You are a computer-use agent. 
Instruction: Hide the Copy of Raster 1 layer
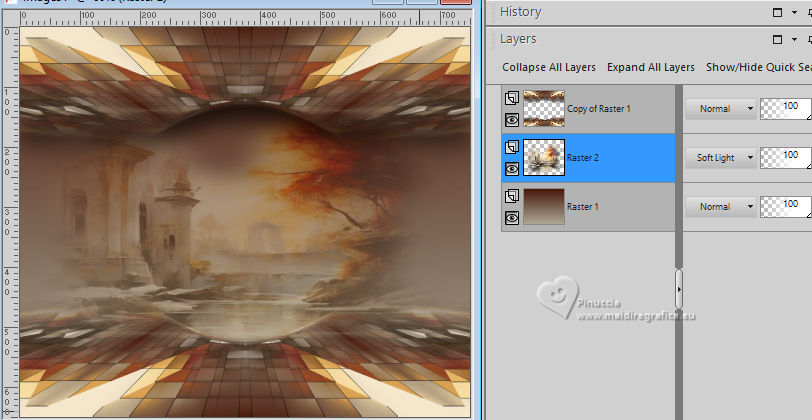[x=512, y=120]
